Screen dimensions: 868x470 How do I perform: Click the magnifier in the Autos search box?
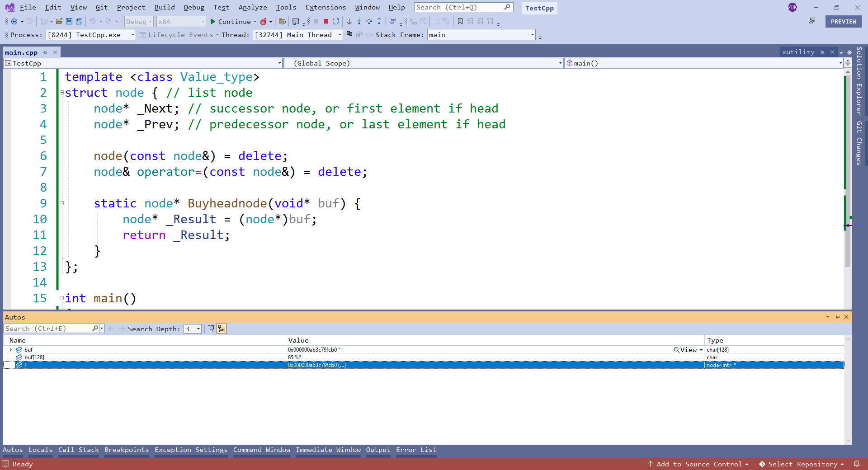(x=95, y=329)
